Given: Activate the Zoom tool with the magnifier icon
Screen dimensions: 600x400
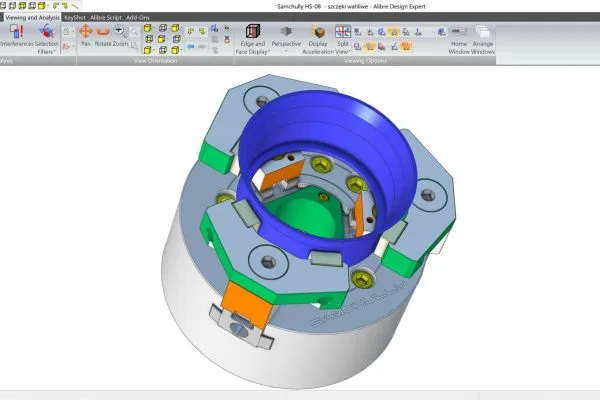Looking at the screenshot, I should coord(120,35).
